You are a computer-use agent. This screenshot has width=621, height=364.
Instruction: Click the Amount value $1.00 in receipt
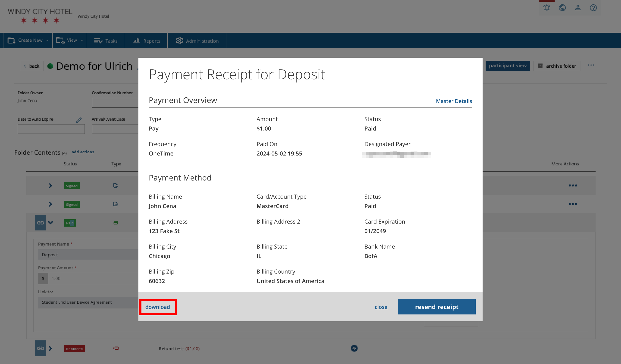[x=263, y=128]
